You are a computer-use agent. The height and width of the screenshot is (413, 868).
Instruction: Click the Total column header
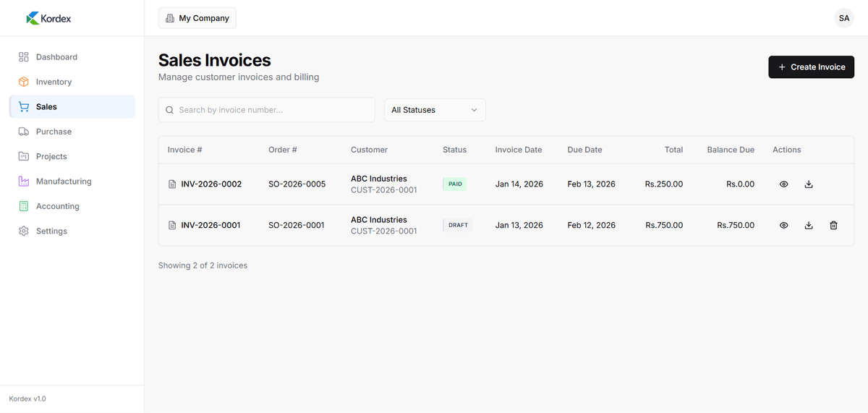coord(673,150)
